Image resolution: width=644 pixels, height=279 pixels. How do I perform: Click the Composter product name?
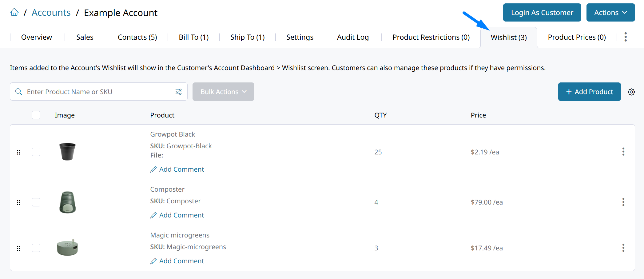(x=167, y=189)
